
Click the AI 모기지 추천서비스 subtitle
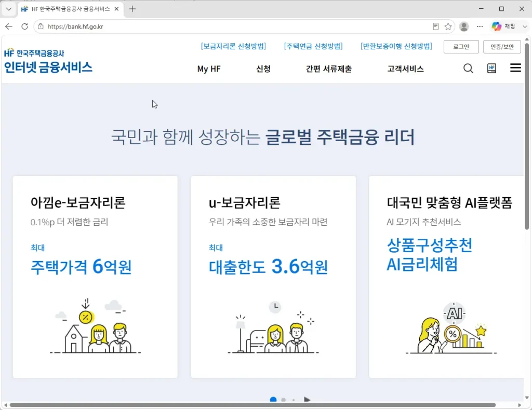coord(424,222)
